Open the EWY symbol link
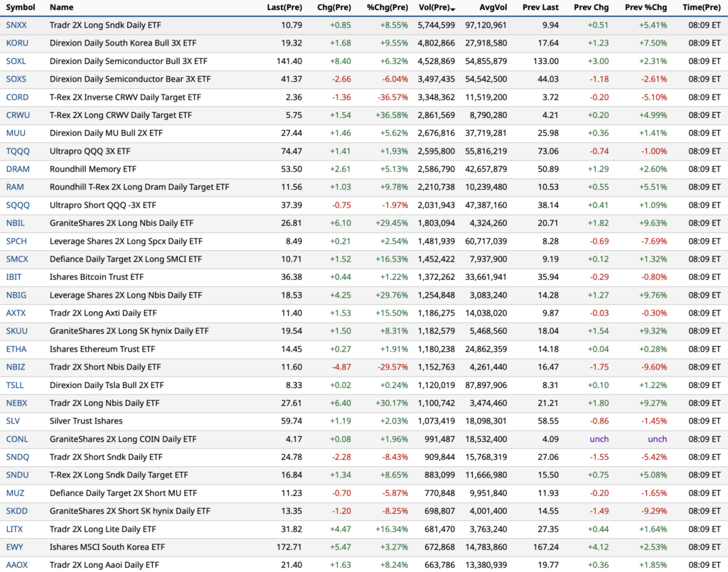The image size is (728, 572). pos(14,547)
